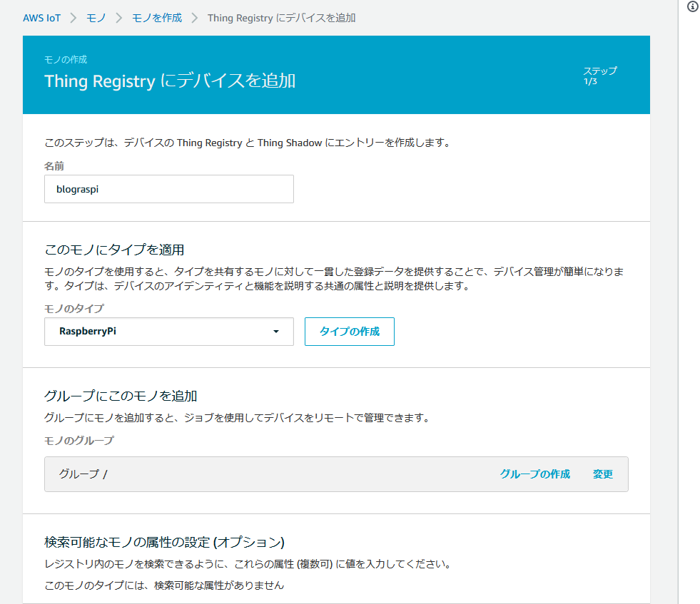Viewport: 700px width, 604px height.
Task: Click the Thing Registry にデバイスを追加 header title
Action: pyautogui.click(x=170, y=81)
